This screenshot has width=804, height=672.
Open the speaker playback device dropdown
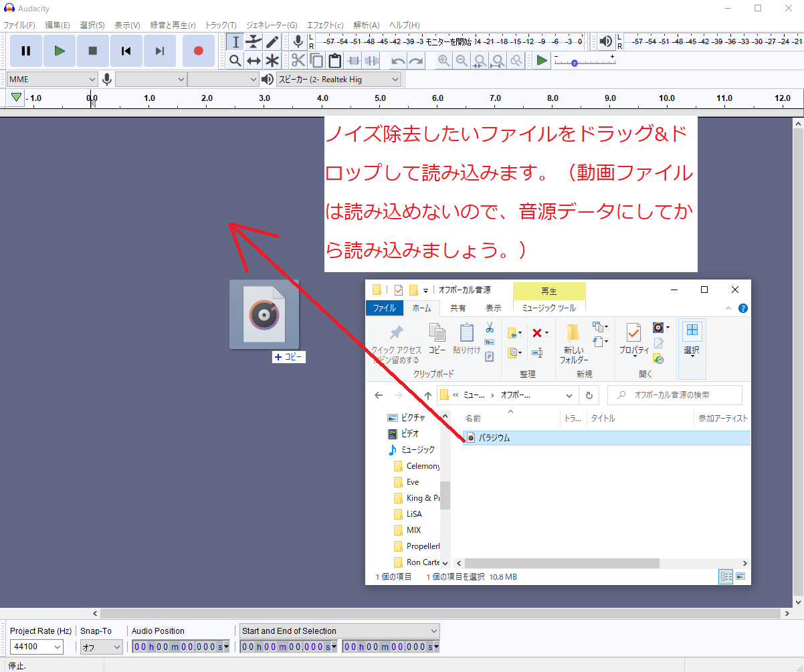coord(338,80)
